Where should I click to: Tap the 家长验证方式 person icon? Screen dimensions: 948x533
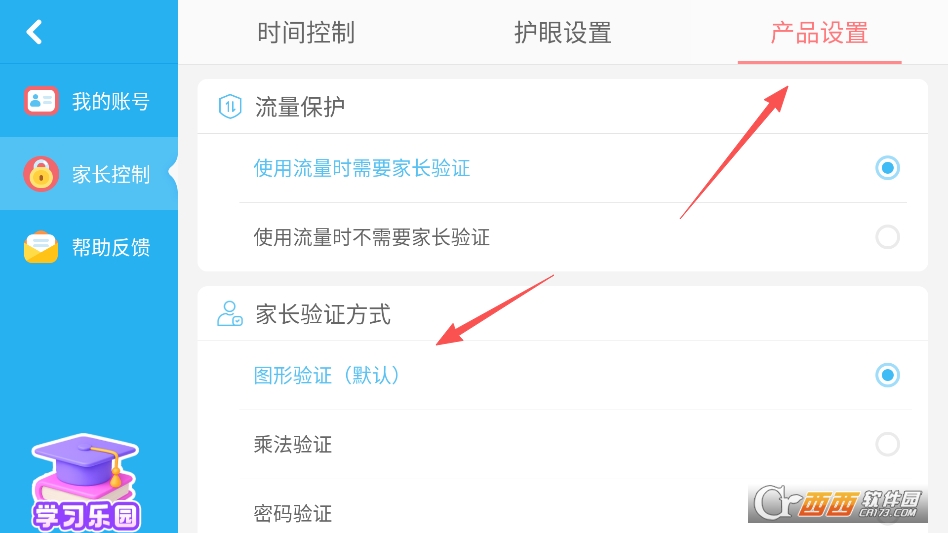tap(230, 315)
